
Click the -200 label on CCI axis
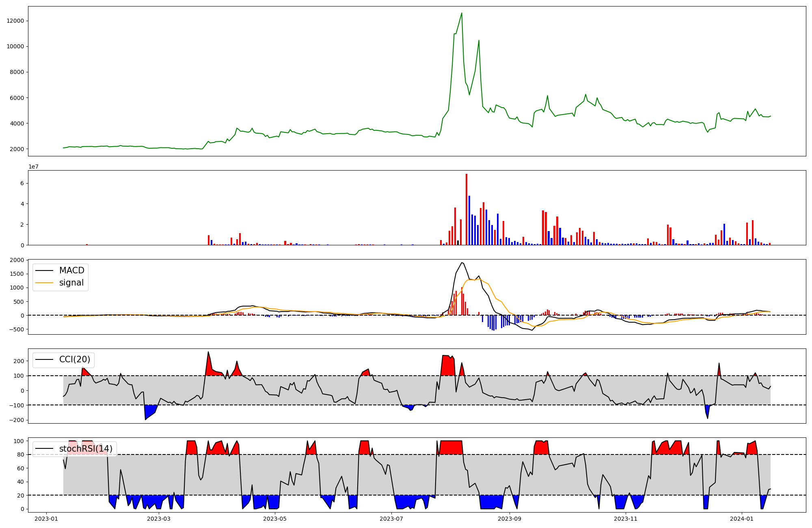click(x=16, y=420)
